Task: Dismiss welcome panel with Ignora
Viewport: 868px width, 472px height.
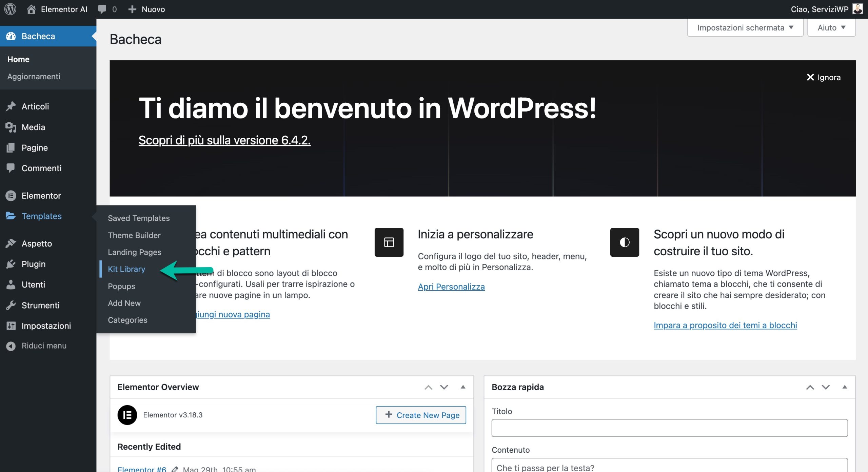Action: click(x=823, y=77)
